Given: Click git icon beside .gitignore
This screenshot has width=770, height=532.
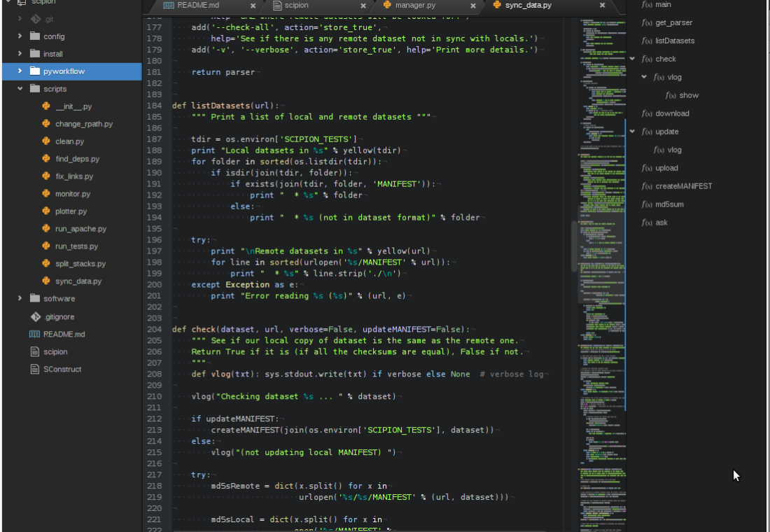Looking at the screenshot, I should click(x=36, y=316).
